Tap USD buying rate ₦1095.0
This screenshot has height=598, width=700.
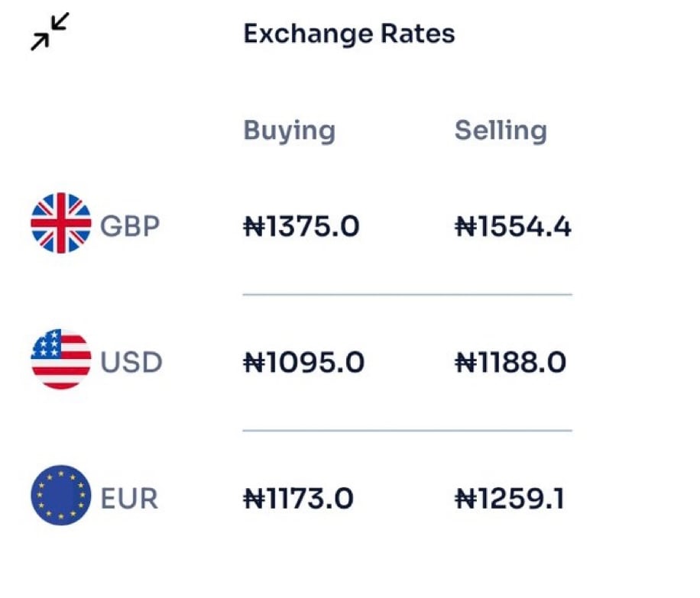[303, 363]
